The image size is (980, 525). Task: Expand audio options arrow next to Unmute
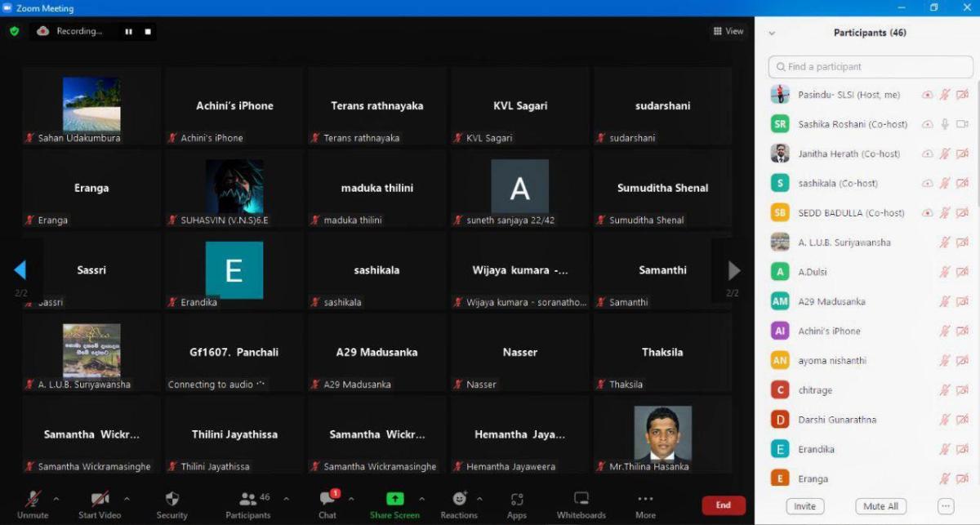[x=56, y=498]
